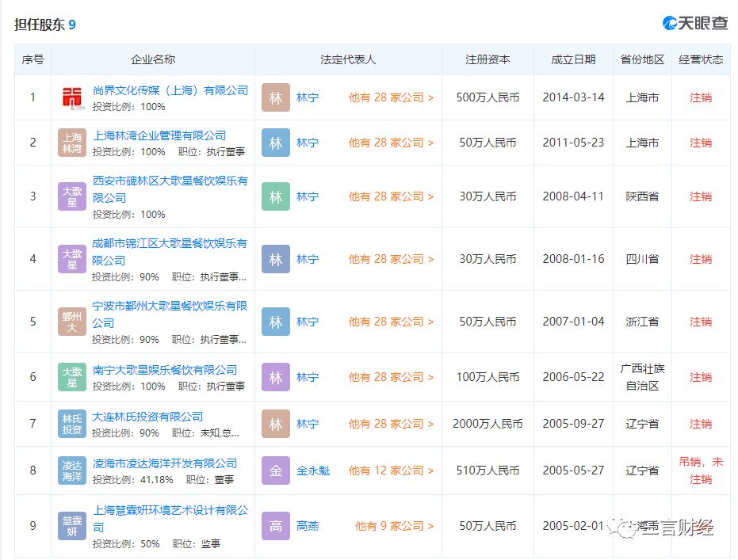Click the purple 林 avatar in row 6
738x560 pixels.
click(276, 377)
